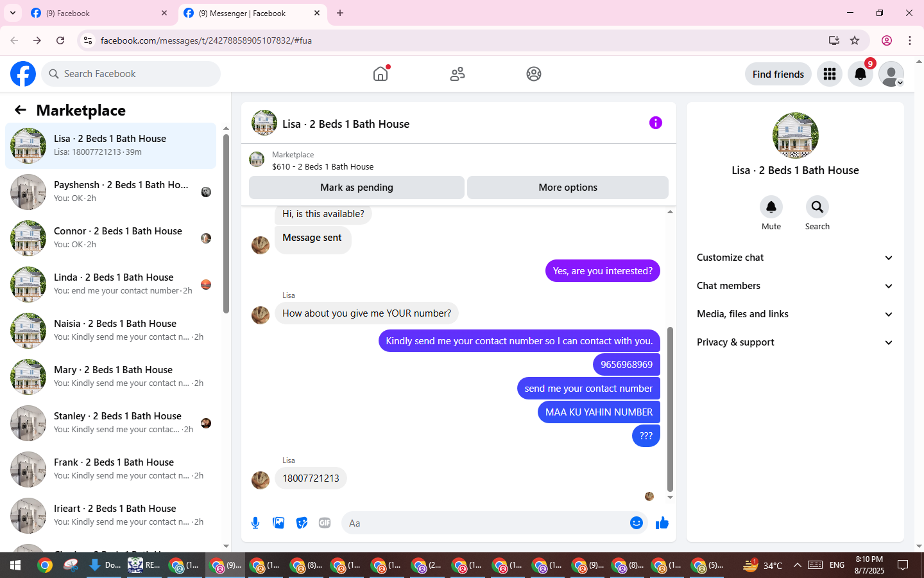Click the More options button
The width and height of the screenshot is (924, 578).
click(x=568, y=188)
